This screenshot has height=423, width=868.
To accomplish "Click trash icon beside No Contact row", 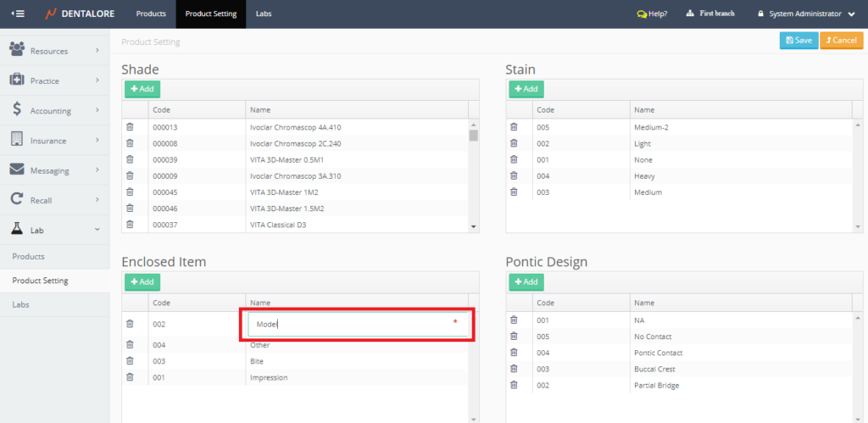I will (514, 337).
